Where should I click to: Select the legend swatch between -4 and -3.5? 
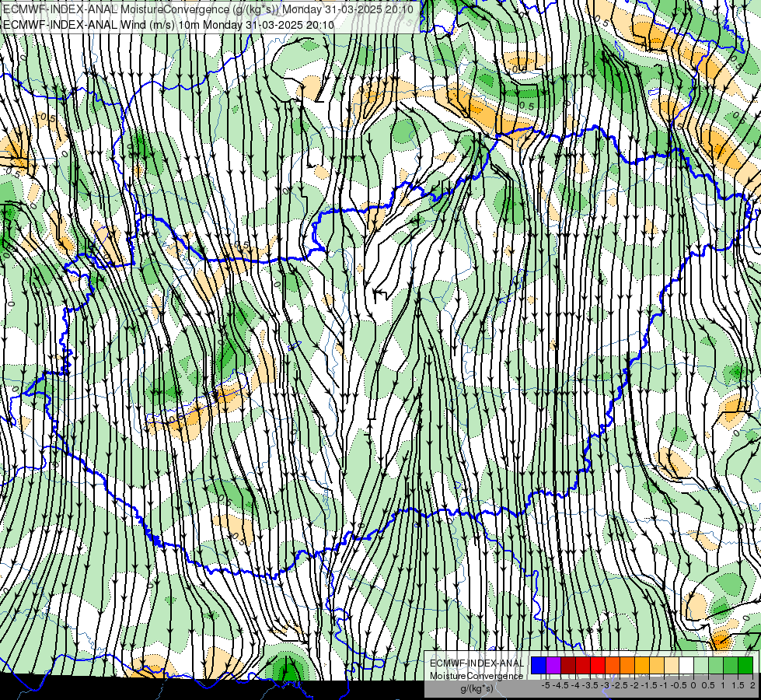583,666
